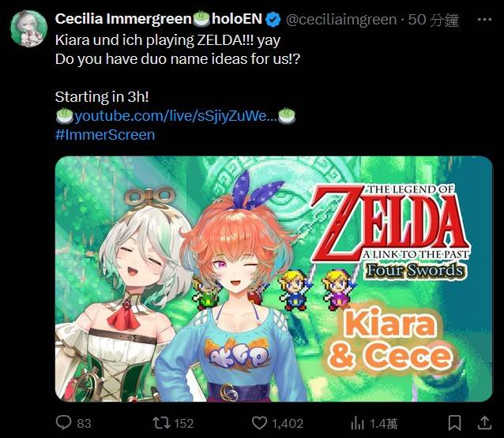Screen dimensions: 504x438
Task: Click the reply speech bubble icon
Action: 64,423
